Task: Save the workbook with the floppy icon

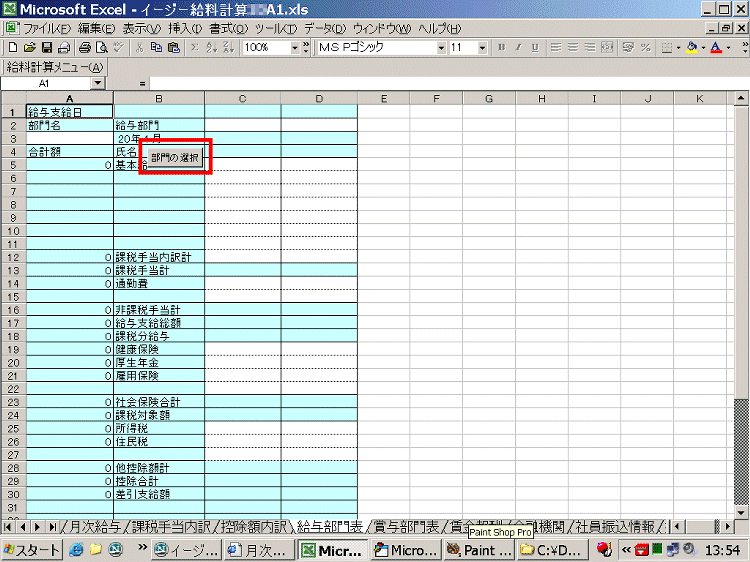Action: point(47,47)
